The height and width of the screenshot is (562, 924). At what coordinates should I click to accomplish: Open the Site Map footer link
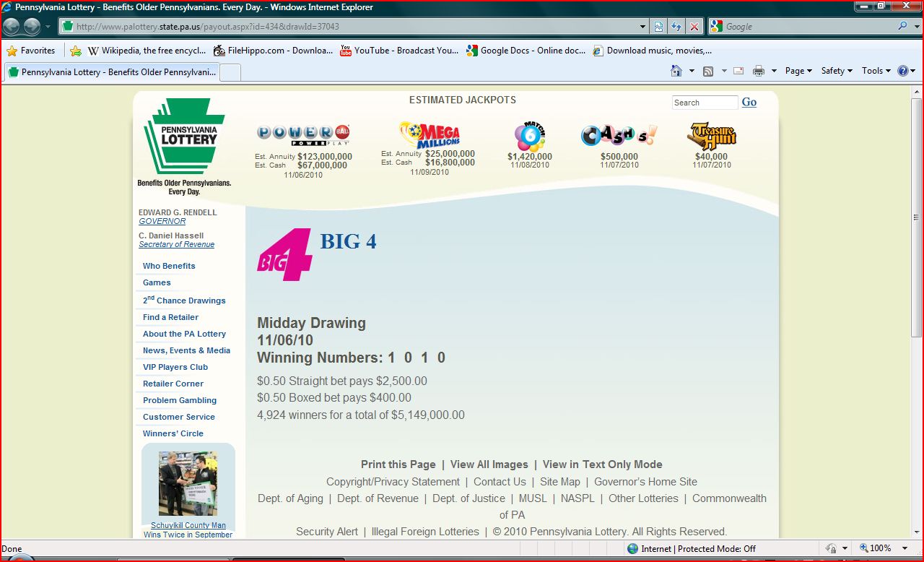(560, 482)
